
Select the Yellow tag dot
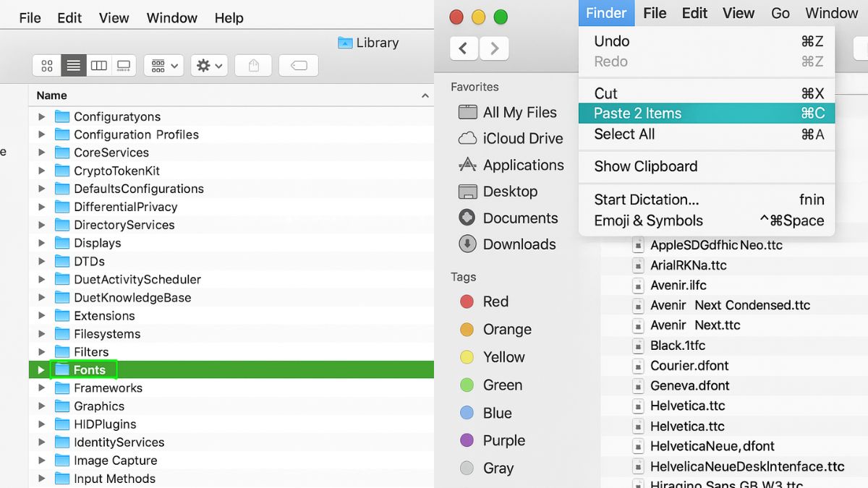click(467, 357)
